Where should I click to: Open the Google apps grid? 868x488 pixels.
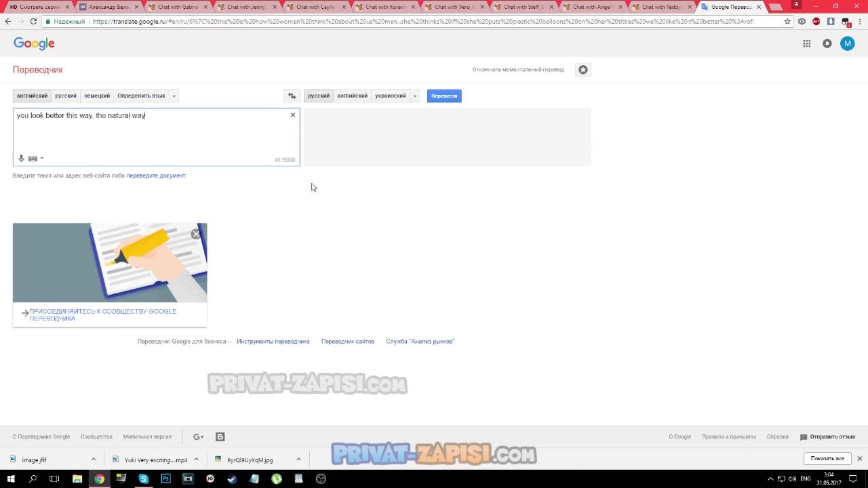click(x=806, y=43)
